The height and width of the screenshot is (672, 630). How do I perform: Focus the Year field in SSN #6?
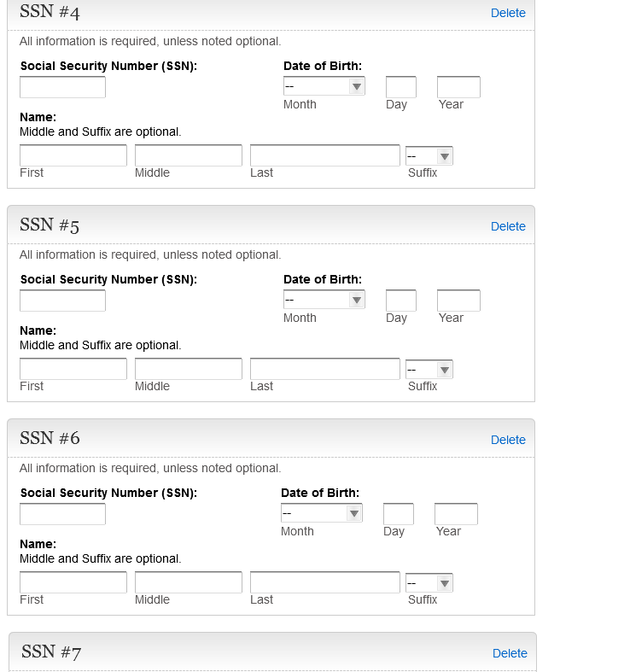456,514
